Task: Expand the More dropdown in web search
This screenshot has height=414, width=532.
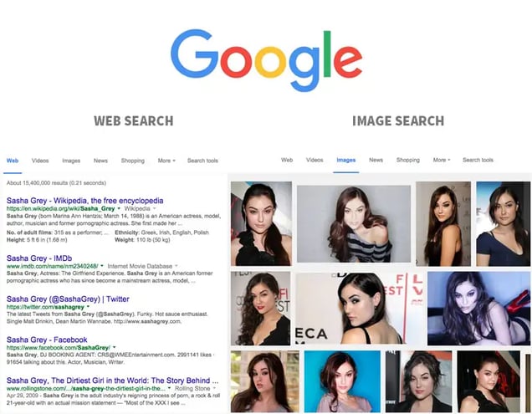Action: [166, 161]
